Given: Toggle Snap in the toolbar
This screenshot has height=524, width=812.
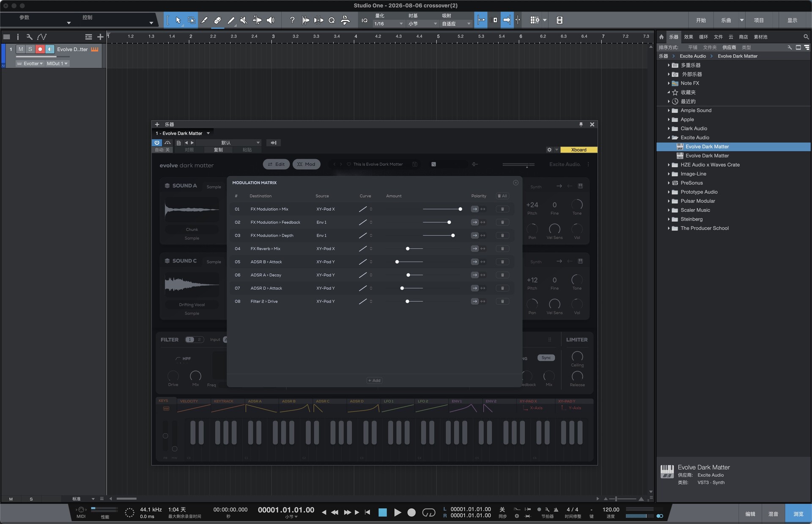Looking at the screenshot, I should pos(481,20).
